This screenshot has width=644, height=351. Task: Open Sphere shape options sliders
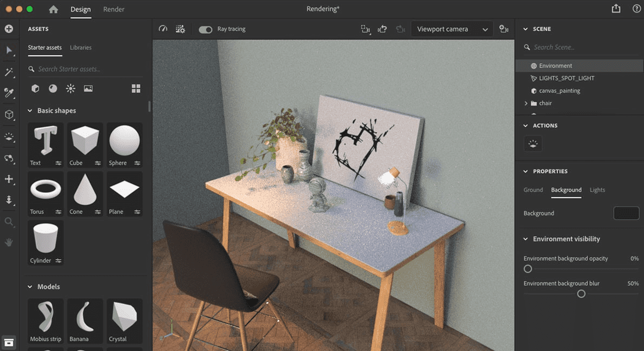click(x=137, y=163)
